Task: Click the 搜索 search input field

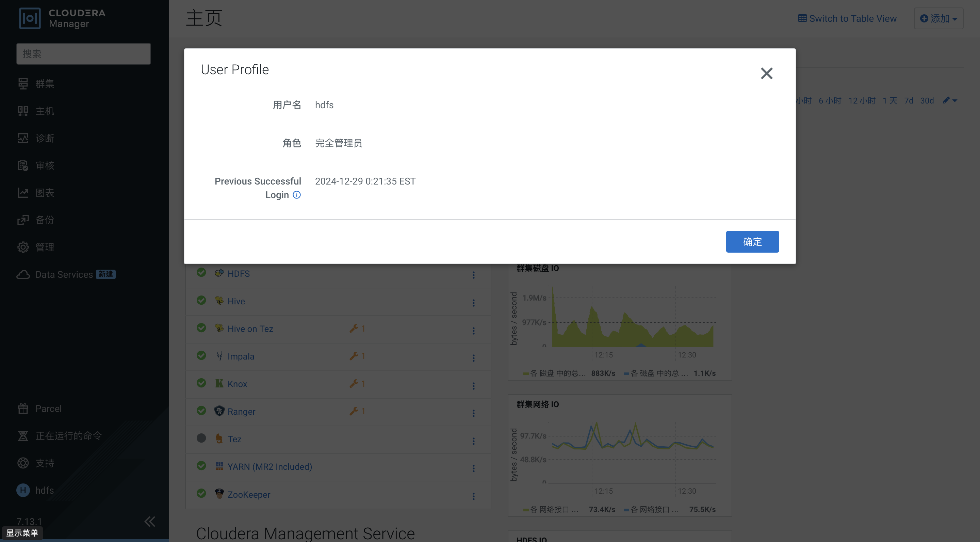Action: (84, 54)
